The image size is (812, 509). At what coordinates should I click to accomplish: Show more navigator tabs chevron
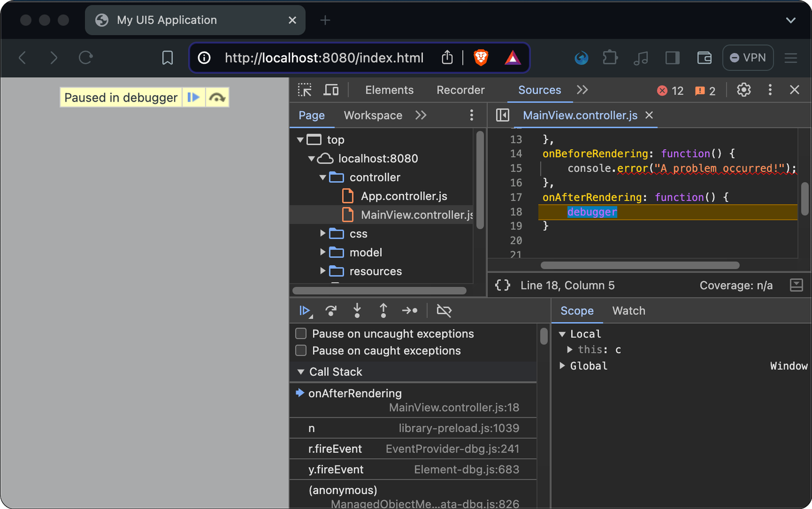tap(421, 115)
